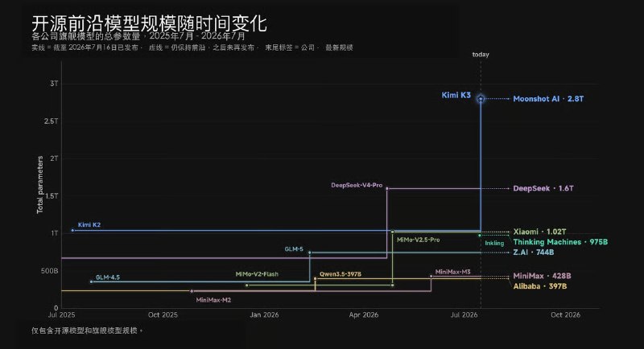Click the MiniMax · 428B label
Screen dimensions: 644x349
[542, 276]
